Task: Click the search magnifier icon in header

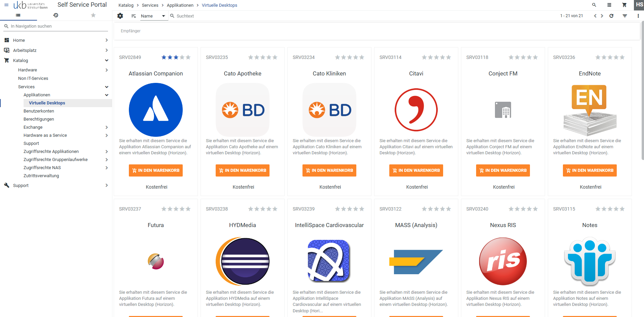Action: point(594,5)
